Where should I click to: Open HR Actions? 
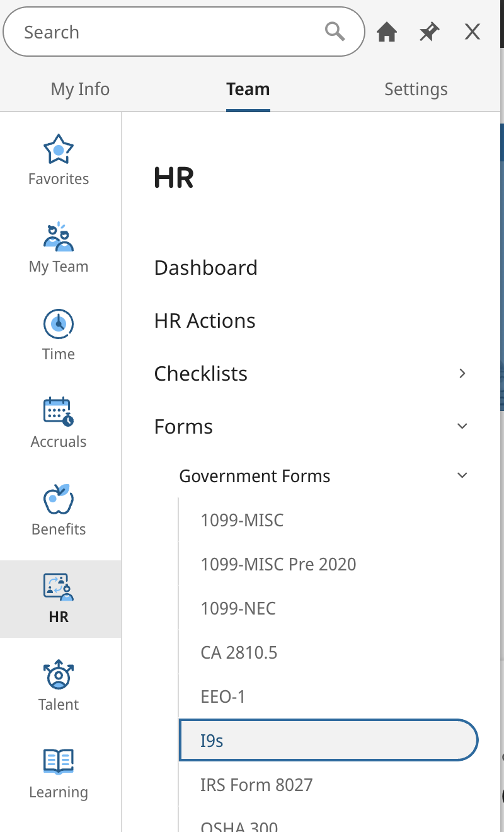point(205,320)
